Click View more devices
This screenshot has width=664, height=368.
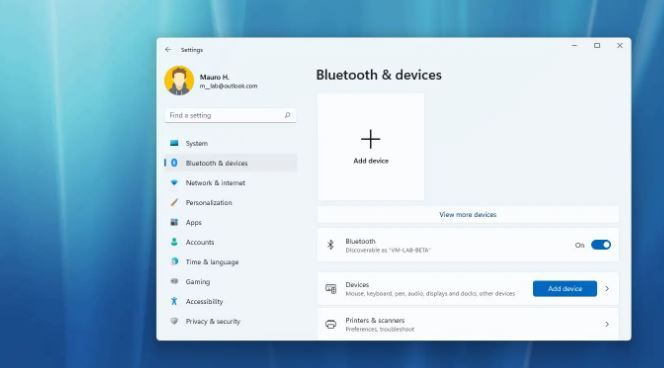468,215
